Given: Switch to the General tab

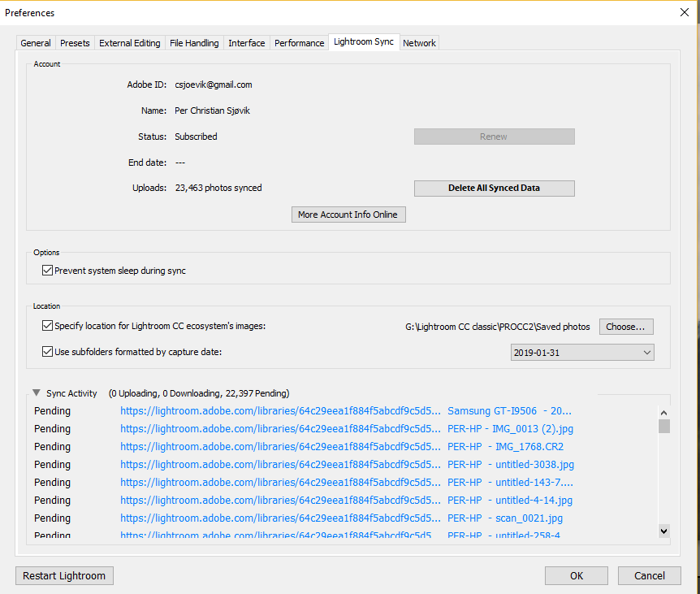Looking at the screenshot, I should coord(35,42).
